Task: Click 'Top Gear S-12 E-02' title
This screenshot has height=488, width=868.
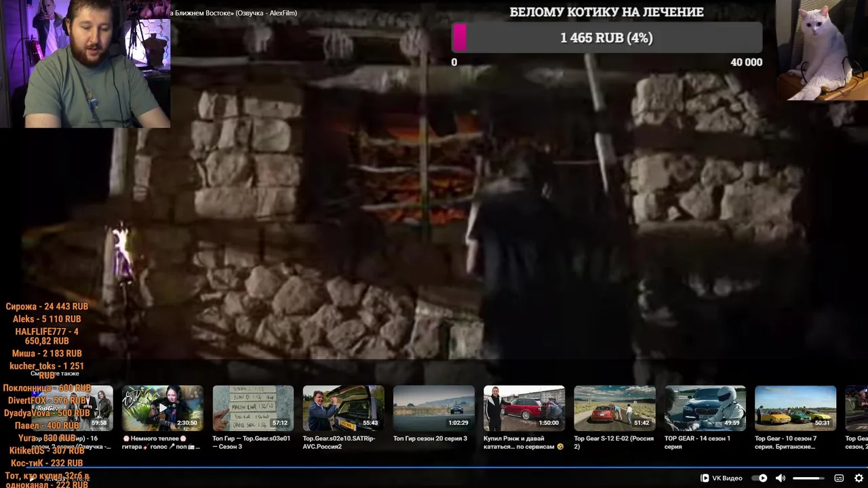Action: pos(614,443)
